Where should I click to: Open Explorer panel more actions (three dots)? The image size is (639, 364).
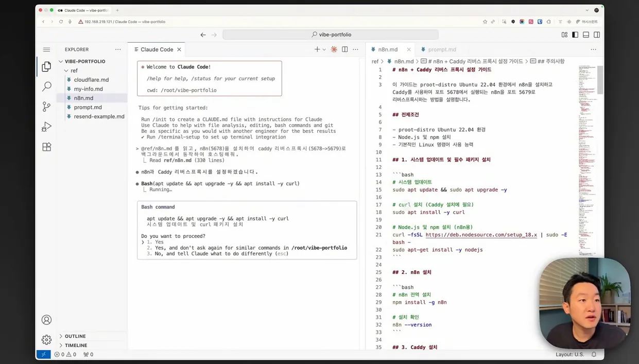pos(118,49)
